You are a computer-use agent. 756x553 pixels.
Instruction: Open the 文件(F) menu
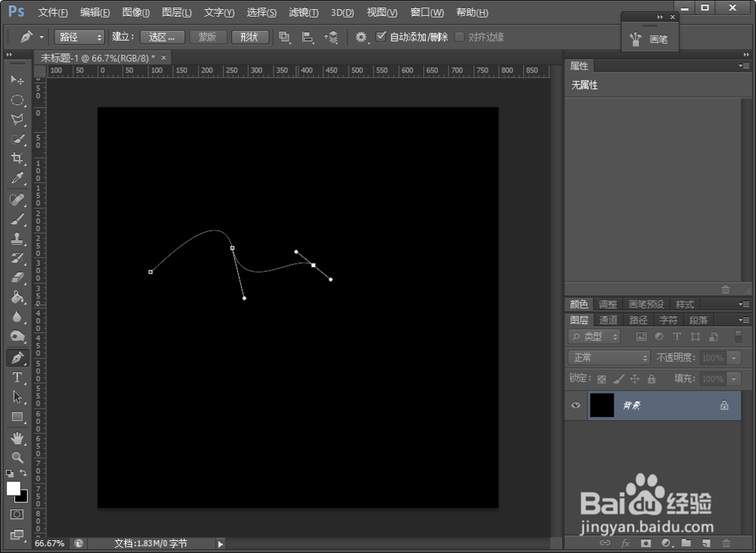53,13
